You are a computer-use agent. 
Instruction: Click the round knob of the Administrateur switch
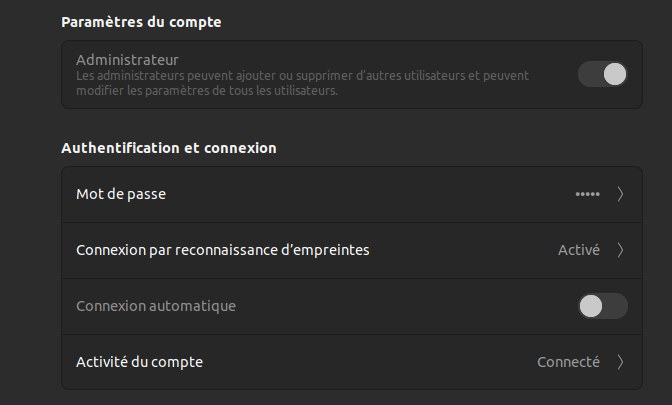coord(614,74)
